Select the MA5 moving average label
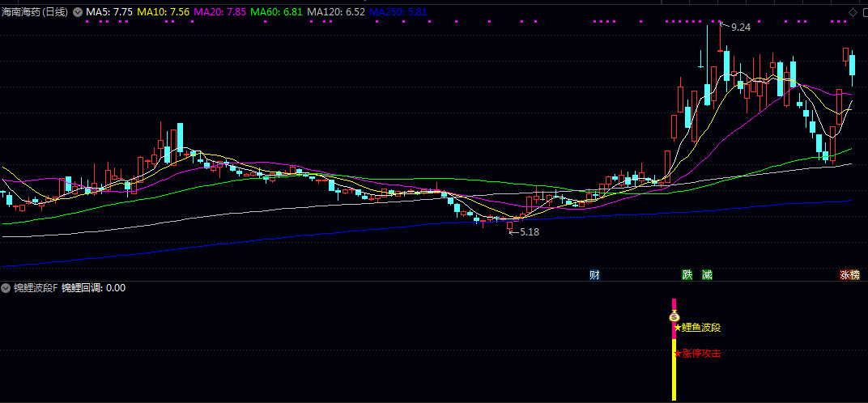This screenshot has width=868, height=403. (108, 12)
